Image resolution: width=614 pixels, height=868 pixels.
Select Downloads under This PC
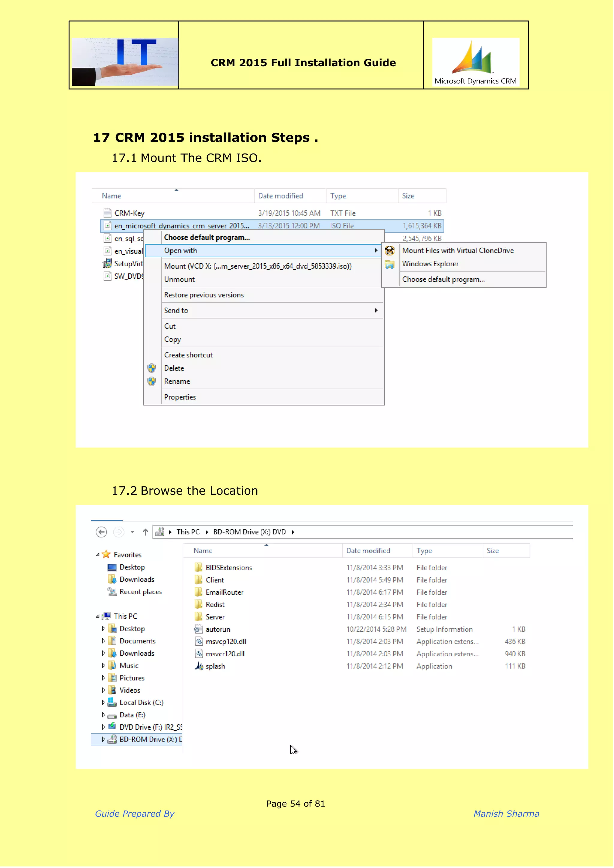click(x=137, y=654)
